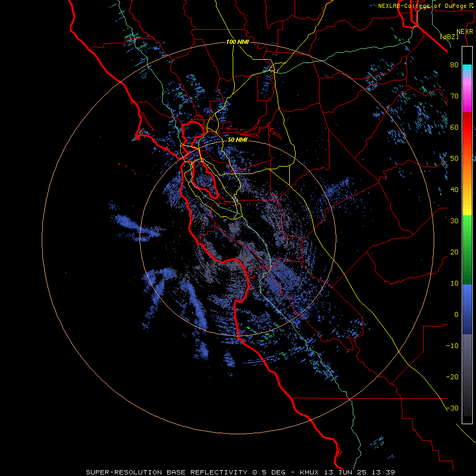The image size is (476, 476).
Task: Click the "-30" value on the dBZ scale
Action: click(x=452, y=408)
